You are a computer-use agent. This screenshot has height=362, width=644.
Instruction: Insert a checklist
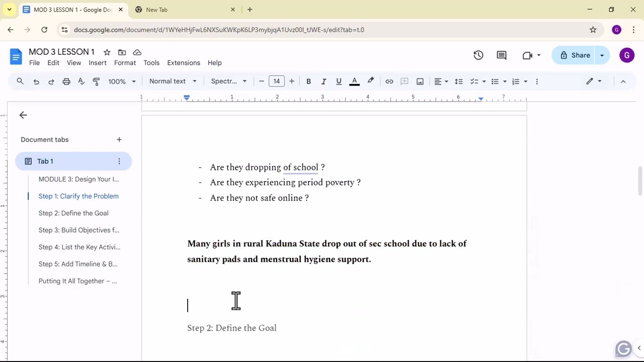click(474, 81)
